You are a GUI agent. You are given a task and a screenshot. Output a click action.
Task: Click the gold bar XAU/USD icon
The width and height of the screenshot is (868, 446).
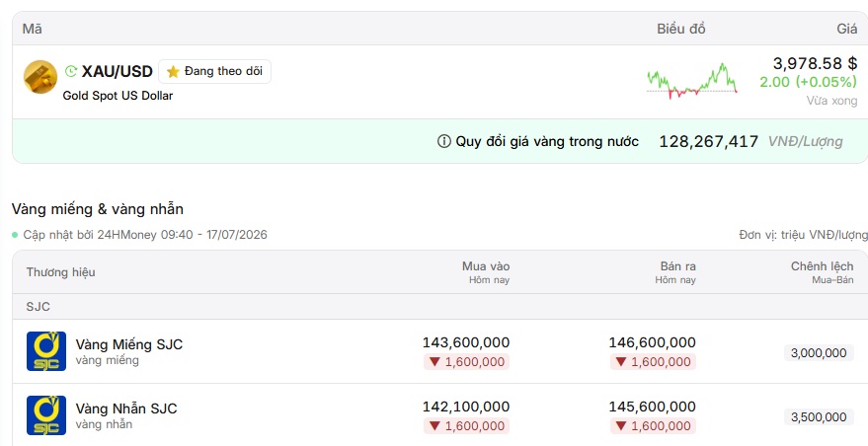[40, 77]
